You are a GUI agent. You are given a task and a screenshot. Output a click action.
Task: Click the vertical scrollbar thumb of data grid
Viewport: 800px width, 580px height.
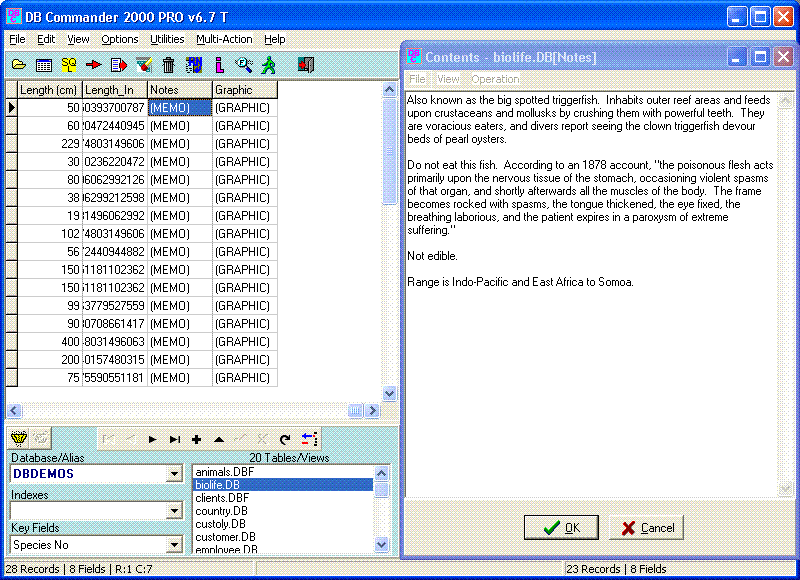389,151
